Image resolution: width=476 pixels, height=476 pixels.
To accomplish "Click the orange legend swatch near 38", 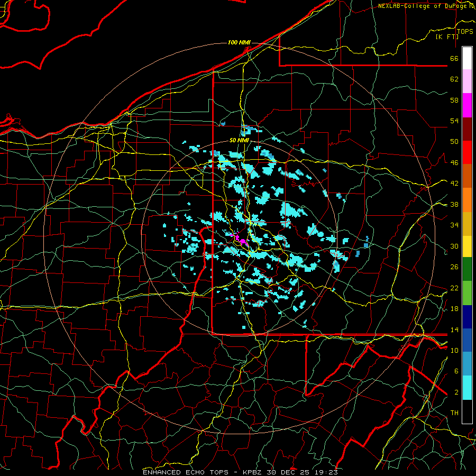I will pos(467,200).
